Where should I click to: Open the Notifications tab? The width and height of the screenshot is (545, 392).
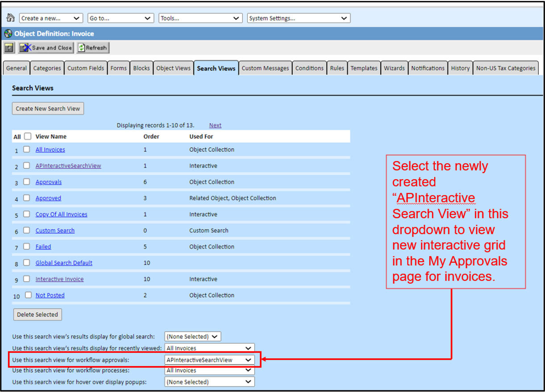coord(428,68)
